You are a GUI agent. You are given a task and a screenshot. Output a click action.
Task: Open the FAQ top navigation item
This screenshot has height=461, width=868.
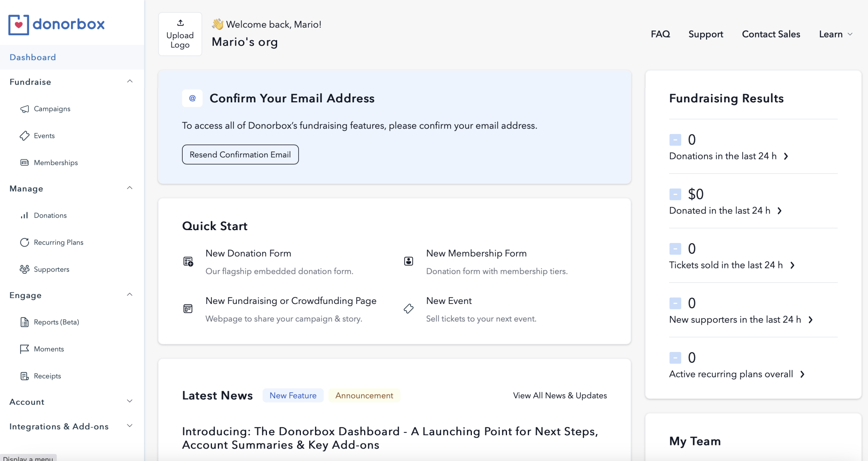660,34
